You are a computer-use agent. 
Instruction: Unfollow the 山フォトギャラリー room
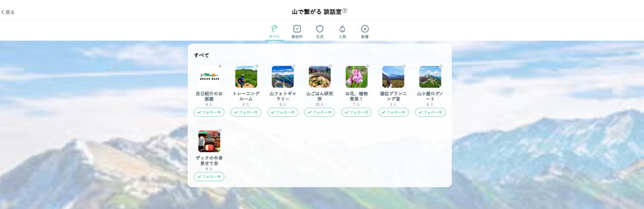pyautogui.click(x=283, y=112)
